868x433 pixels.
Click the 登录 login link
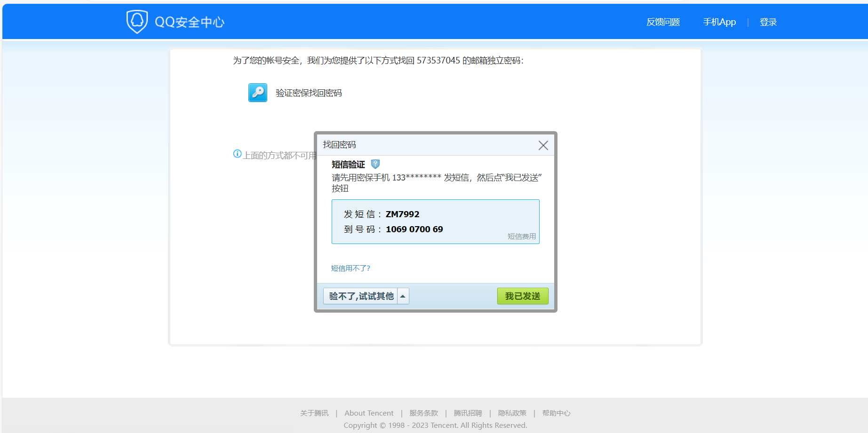[x=768, y=22]
